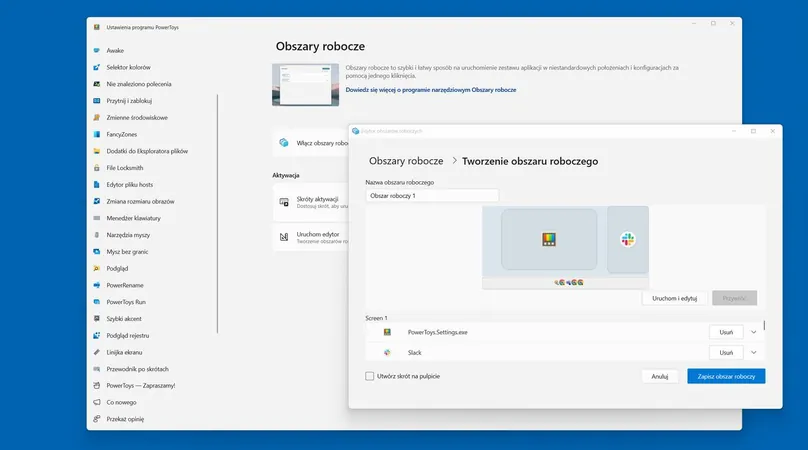Click the workspace name input field
Screen dimensions: 808x450
point(431,196)
